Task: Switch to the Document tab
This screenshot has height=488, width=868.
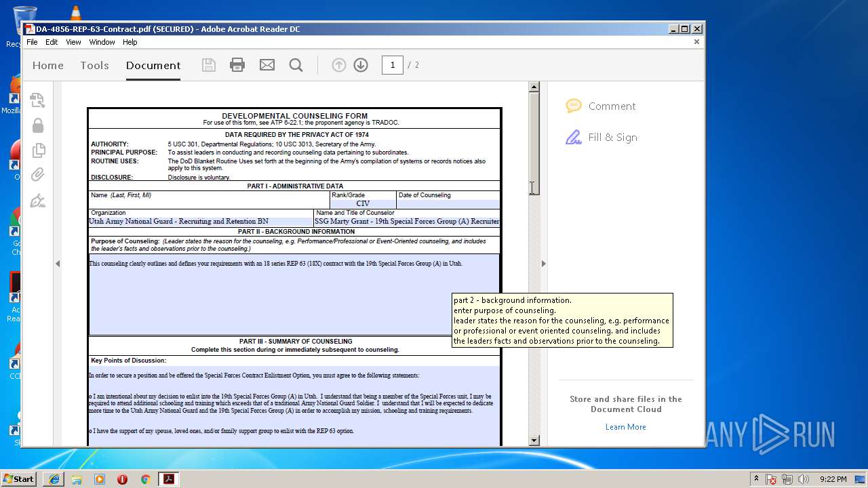Action: [x=153, y=65]
